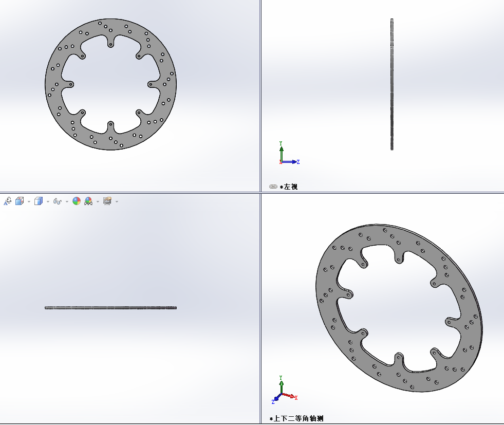The width and height of the screenshot is (504, 425).
Task: Click the *上下二等角轴测 view label
Action: coord(296,418)
